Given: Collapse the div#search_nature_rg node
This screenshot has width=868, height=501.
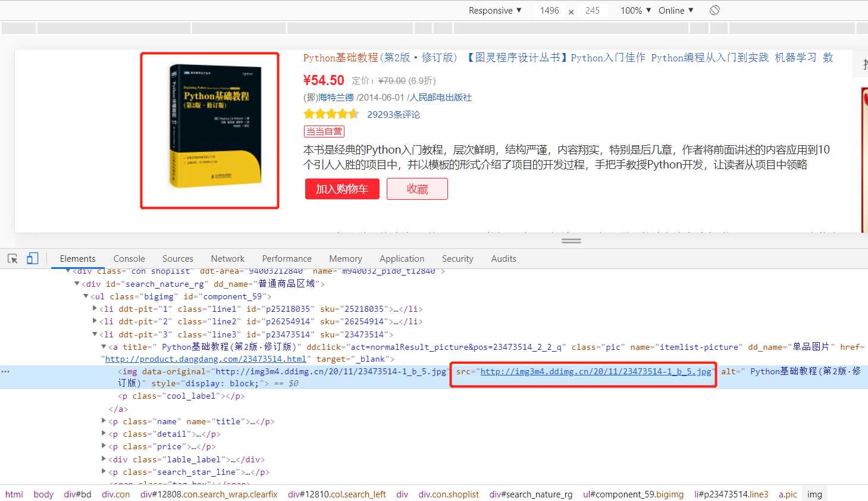Looking at the screenshot, I should (x=77, y=284).
